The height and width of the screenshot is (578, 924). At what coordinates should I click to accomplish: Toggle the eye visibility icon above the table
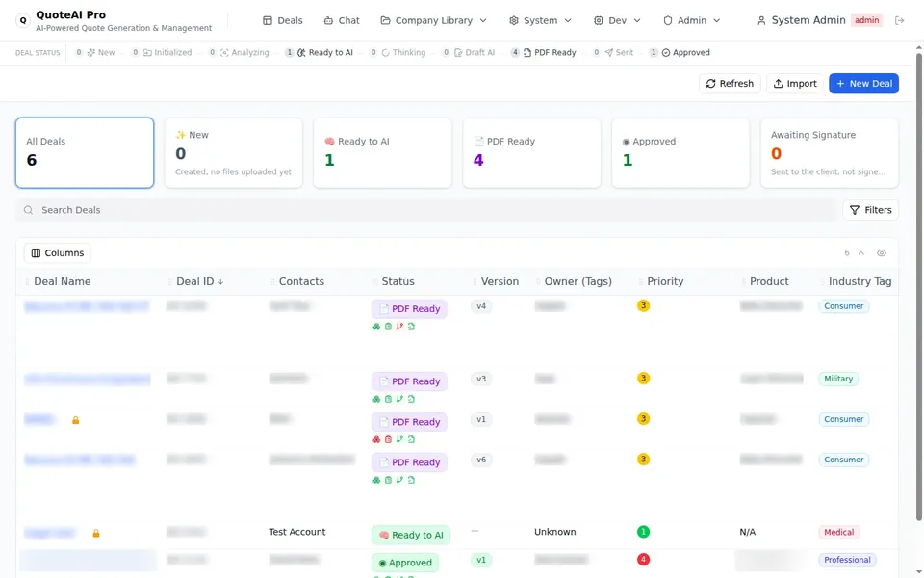click(881, 253)
